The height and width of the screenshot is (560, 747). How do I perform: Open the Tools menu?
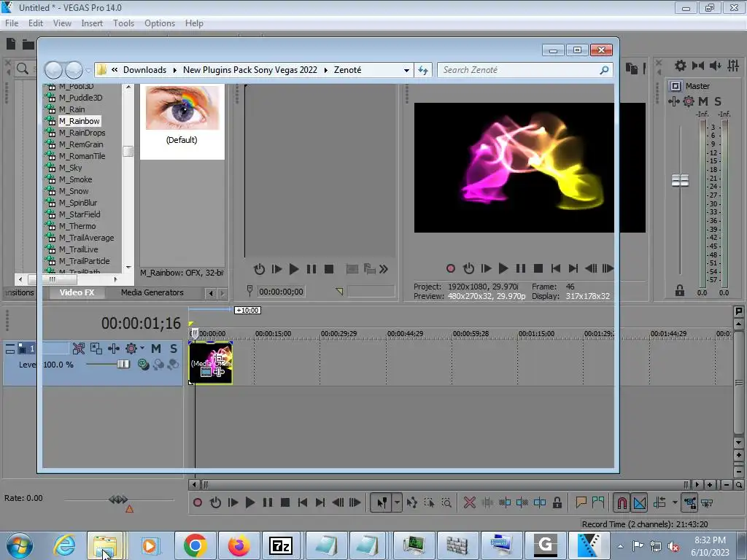(123, 23)
